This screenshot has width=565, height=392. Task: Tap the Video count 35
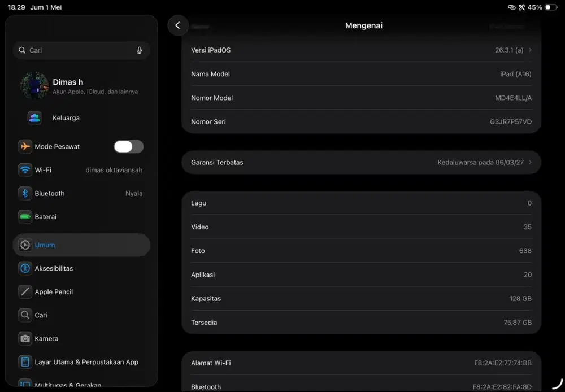pyautogui.click(x=528, y=227)
